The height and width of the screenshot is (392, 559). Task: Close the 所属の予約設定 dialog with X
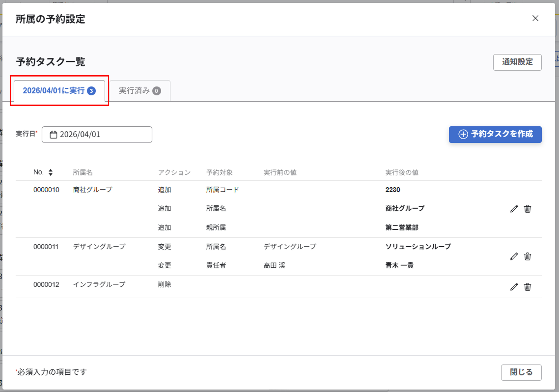(535, 18)
